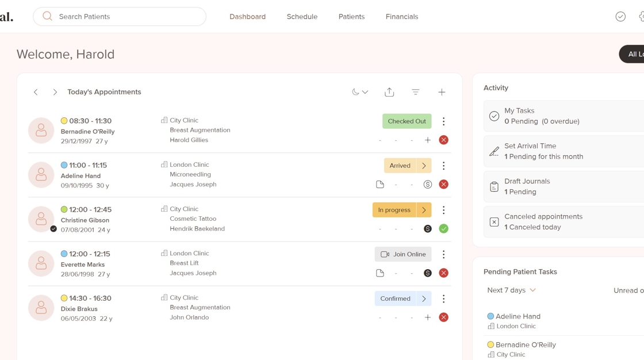This screenshot has height=360, width=644.
Task: Click the Checked Out status button
Action: [407, 121]
